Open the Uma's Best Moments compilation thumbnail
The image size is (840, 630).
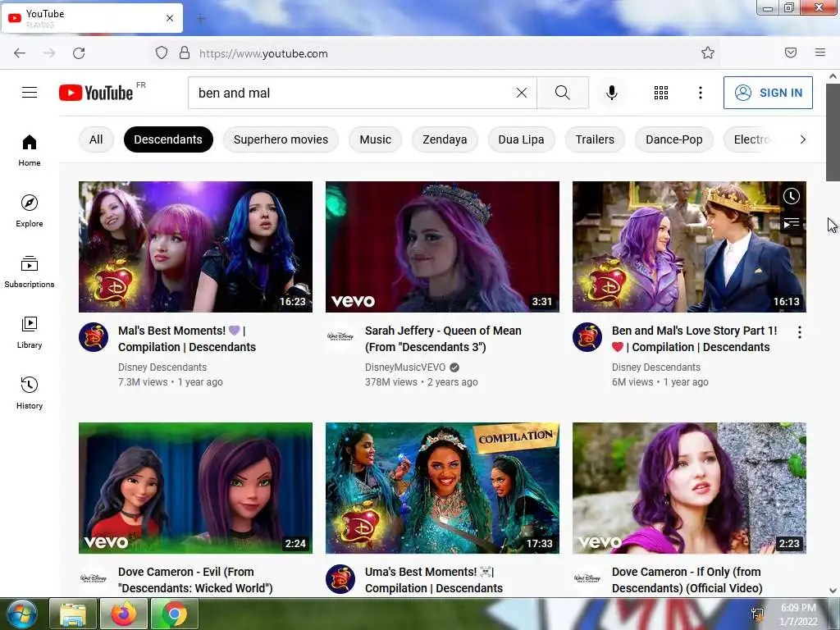(x=442, y=488)
